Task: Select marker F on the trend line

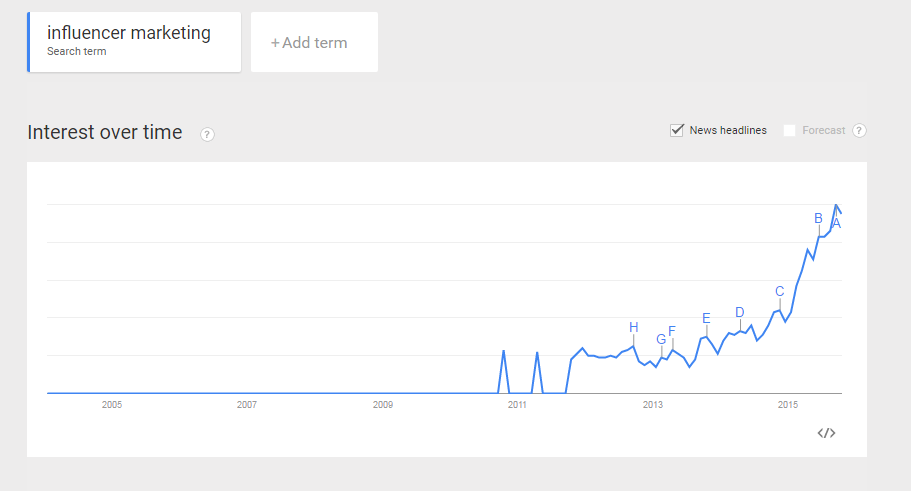Action: point(672,331)
